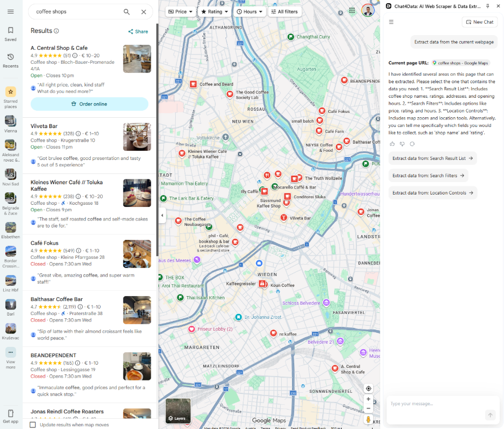Image resolution: width=504 pixels, height=429 pixels.
Task: Click the Coffee and Beard map pin
Action: 193,84
